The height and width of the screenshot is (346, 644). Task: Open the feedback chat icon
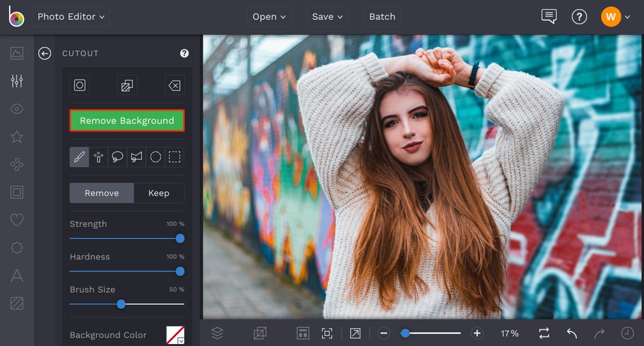pos(548,16)
